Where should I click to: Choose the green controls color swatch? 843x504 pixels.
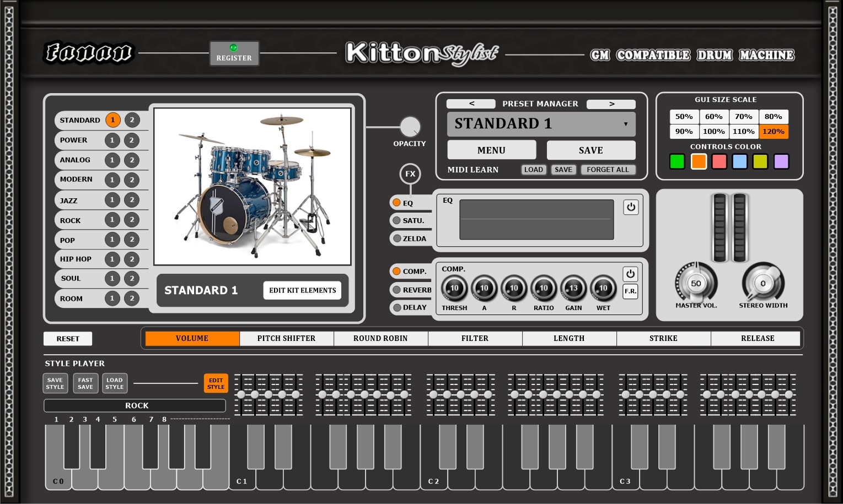677,161
